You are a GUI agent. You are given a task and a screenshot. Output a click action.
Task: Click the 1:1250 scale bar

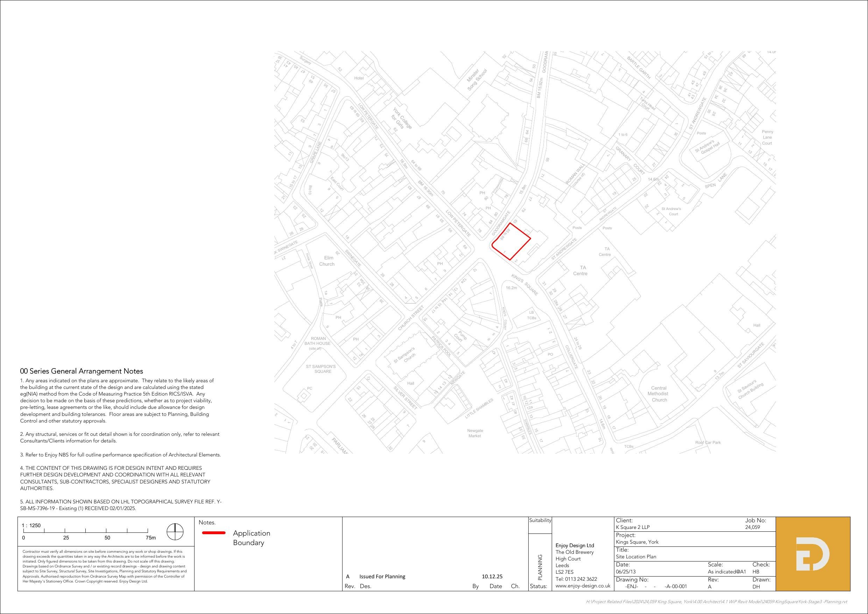tap(86, 532)
